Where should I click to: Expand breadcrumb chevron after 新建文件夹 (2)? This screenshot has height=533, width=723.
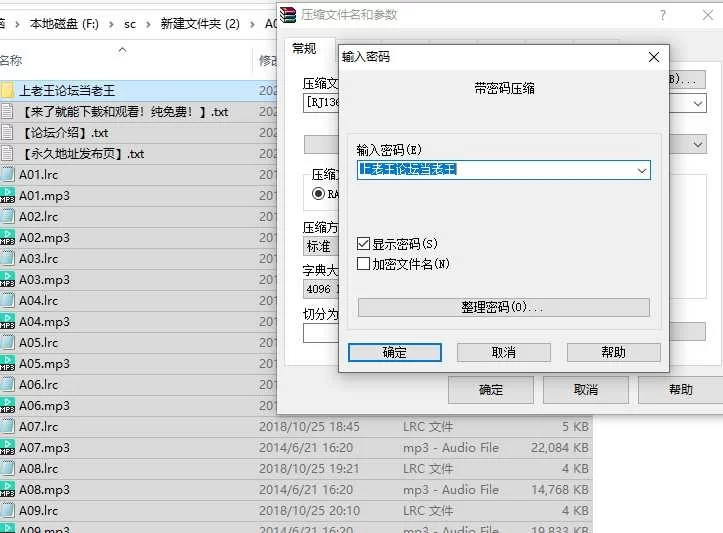coord(252,24)
